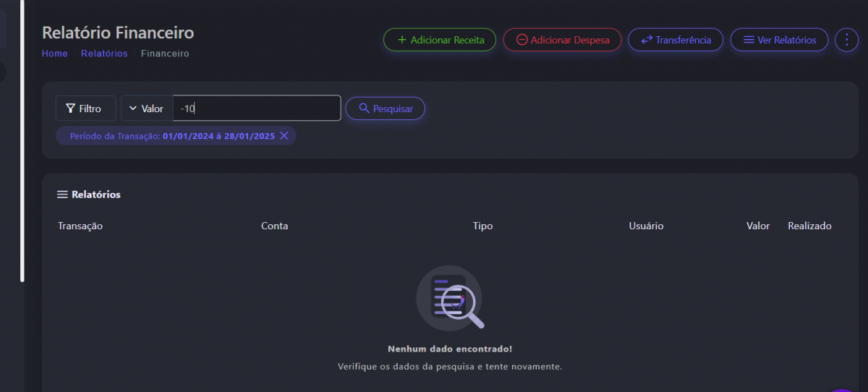The image size is (868, 392).
Task: Open Relatórios in the breadcrumb trail
Action: 104,54
